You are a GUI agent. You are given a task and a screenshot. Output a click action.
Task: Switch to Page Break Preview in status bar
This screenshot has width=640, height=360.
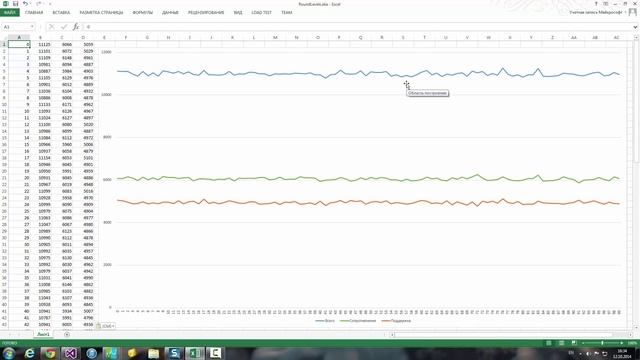[574, 343]
